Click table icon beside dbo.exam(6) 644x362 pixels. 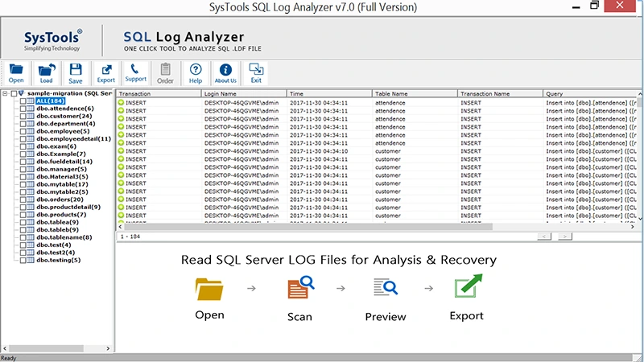(31, 146)
